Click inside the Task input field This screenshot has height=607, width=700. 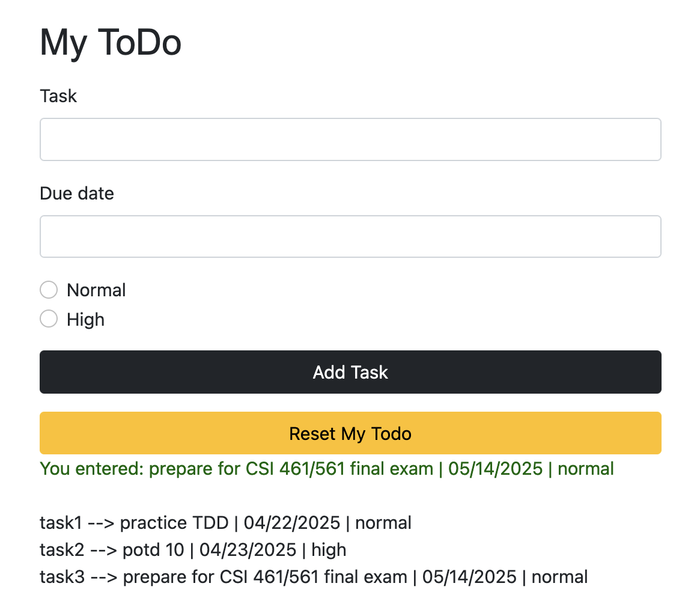[350, 139]
